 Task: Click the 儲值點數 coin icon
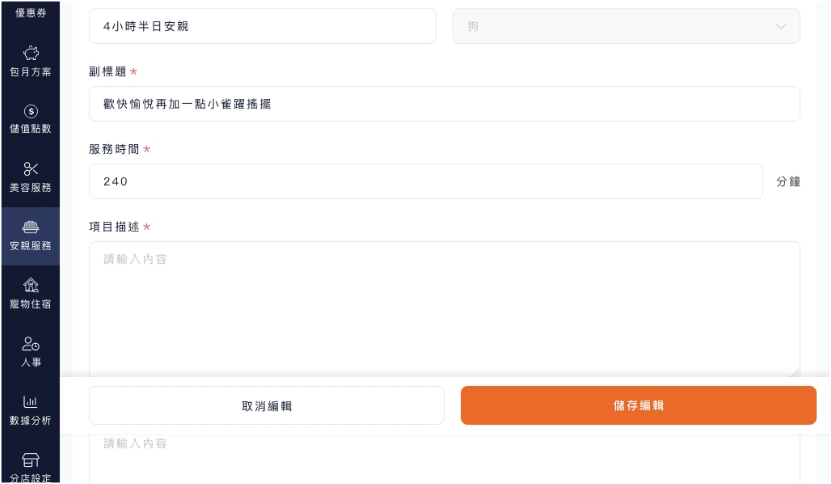pyautogui.click(x=31, y=111)
